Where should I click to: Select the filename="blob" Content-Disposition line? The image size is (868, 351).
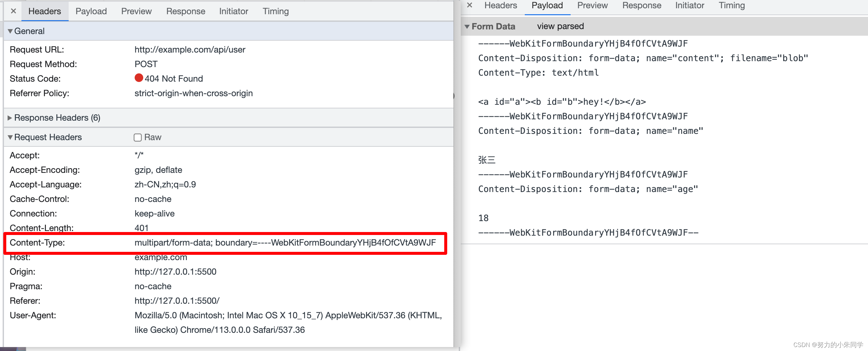pyautogui.click(x=643, y=58)
